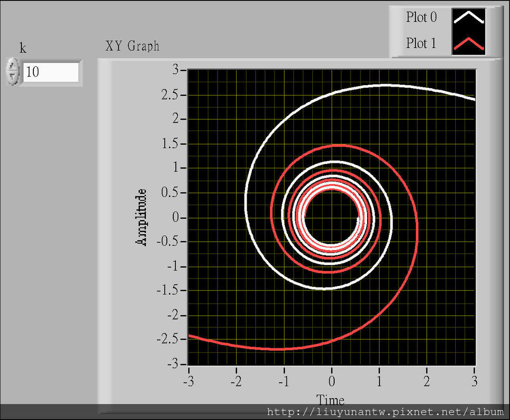The width and height of the screenshot is (510, 420).
Task: Click the -1.5 tick on the Amplitude axis
Action: 167,290
